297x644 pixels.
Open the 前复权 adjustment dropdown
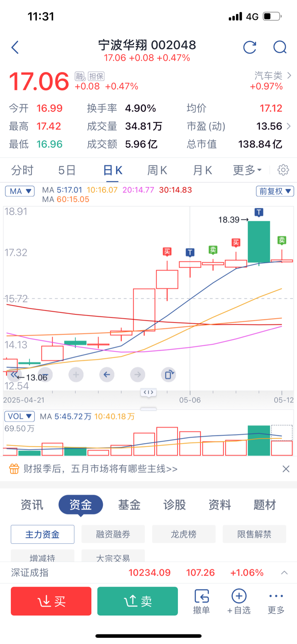click(275, 191)
